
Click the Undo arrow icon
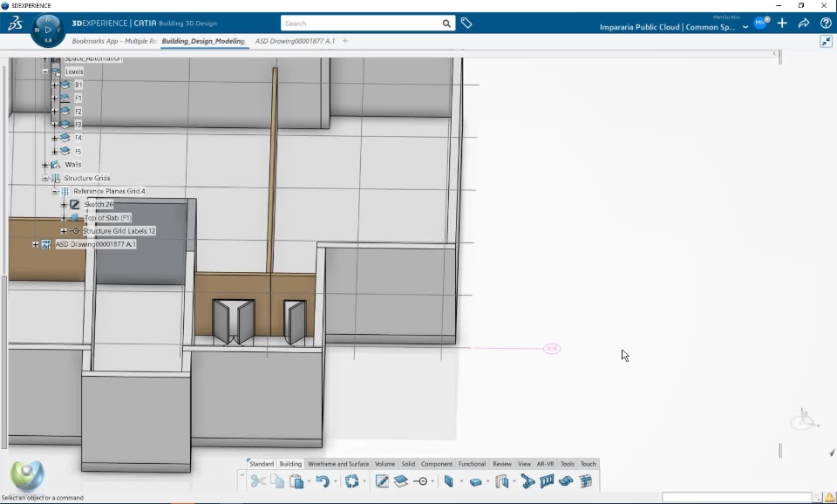tap(323, 481)
